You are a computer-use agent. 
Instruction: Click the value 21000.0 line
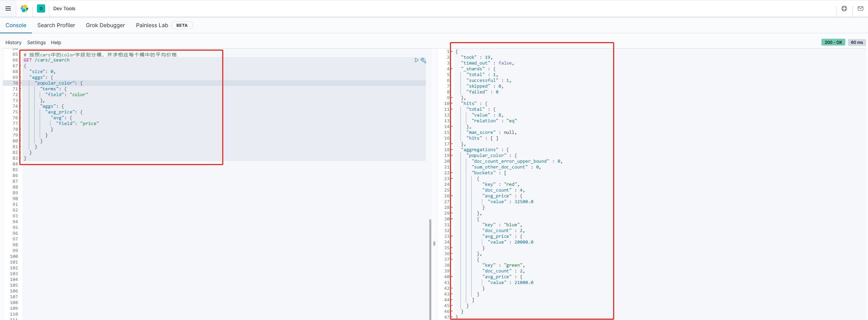(x=510, y=283)
